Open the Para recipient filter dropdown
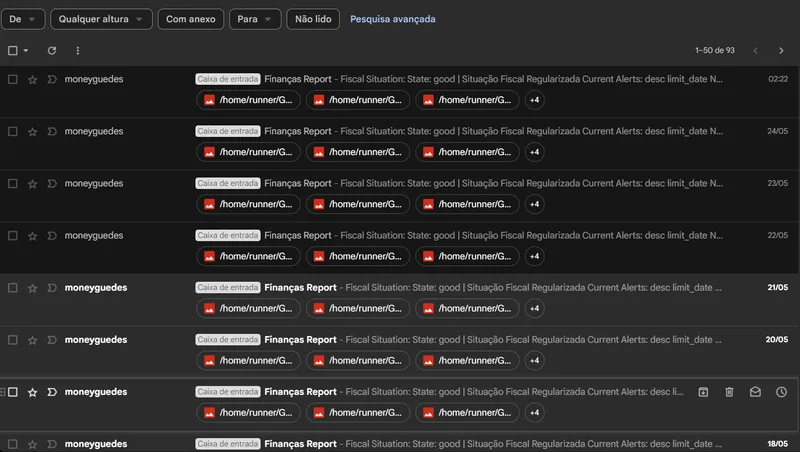Screen dimensions: 800x452 point(255,19)
